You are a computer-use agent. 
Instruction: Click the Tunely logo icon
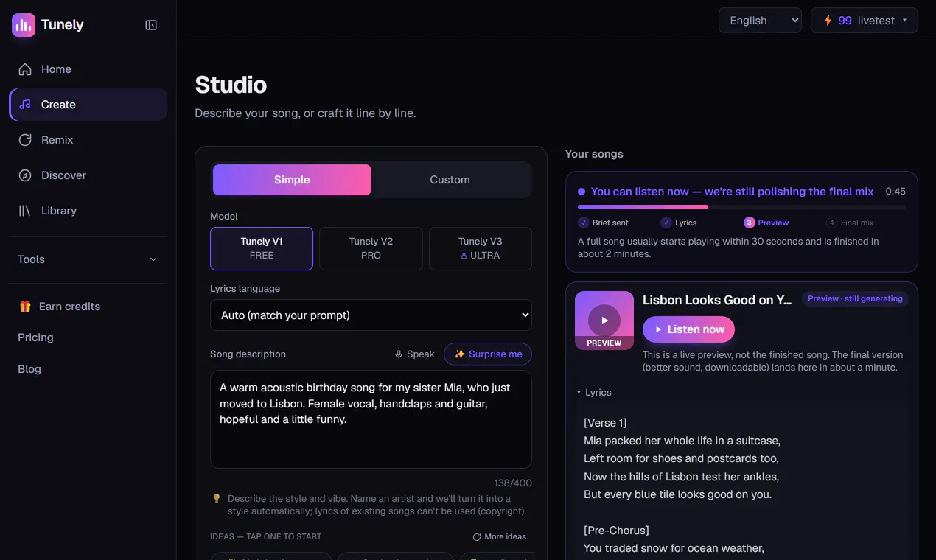[x=24, y=25]
